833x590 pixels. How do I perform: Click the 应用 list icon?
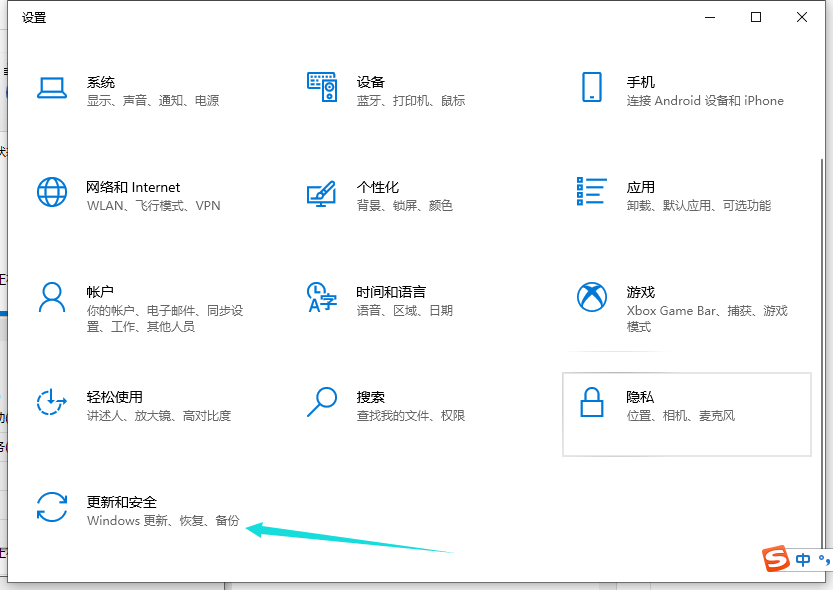[x=592, y=191]
